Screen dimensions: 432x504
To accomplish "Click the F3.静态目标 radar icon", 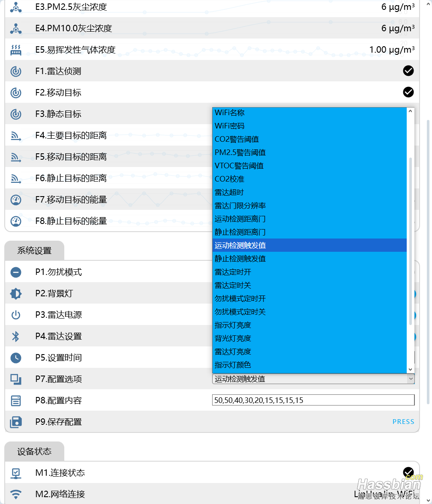I will point(16,114).
